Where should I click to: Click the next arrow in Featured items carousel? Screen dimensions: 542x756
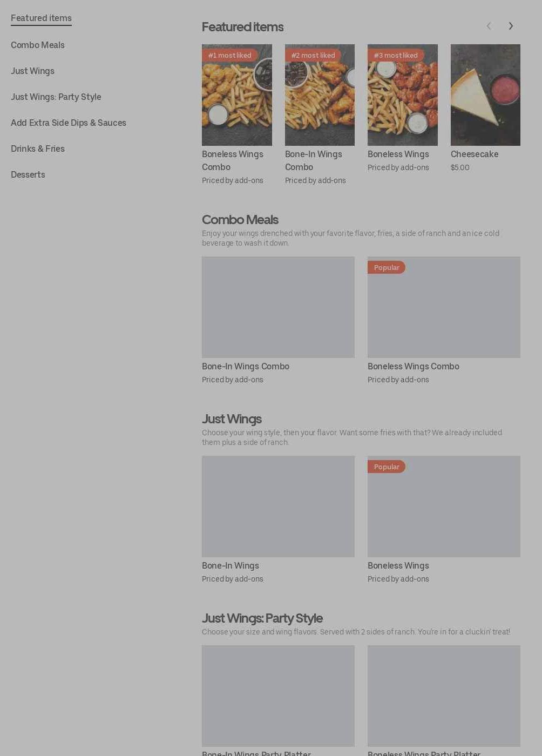(x=511, y=26)
